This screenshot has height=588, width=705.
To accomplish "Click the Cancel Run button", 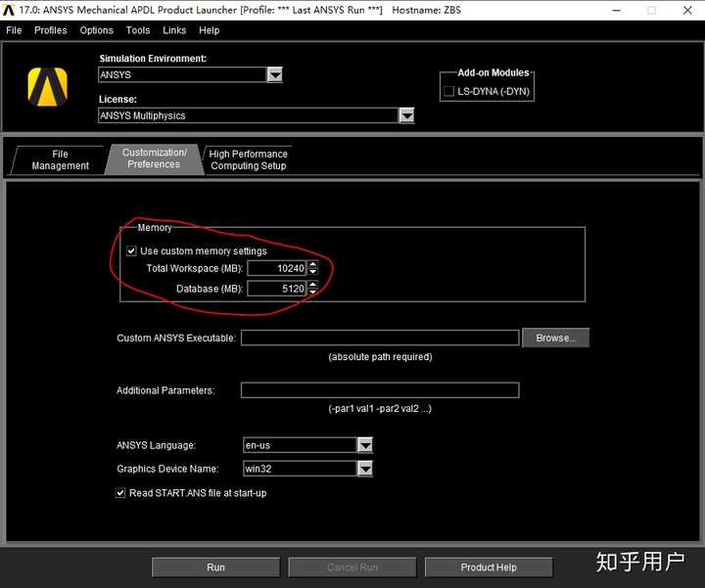I will [352, 567].
